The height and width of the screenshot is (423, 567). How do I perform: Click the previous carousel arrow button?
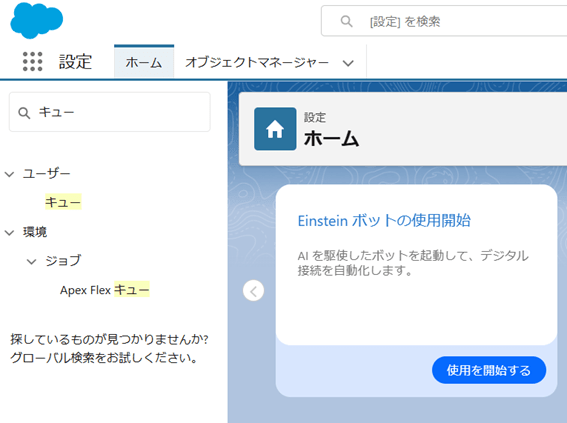(253, 291)
